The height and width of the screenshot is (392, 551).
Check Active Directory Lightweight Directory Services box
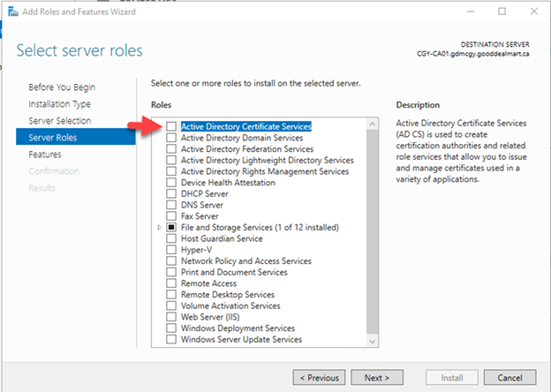tap(171, 160)
